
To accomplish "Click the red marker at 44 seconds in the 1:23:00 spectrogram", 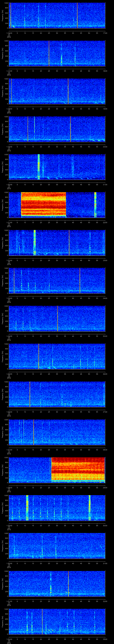I will coord(80,281).
